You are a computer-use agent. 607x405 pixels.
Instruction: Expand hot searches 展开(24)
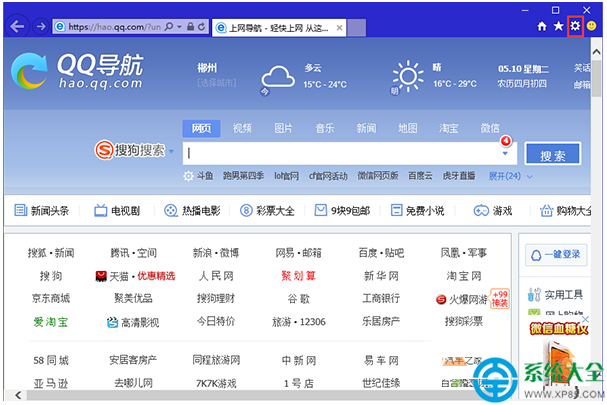pyautogui.click(x=511, y=176)
